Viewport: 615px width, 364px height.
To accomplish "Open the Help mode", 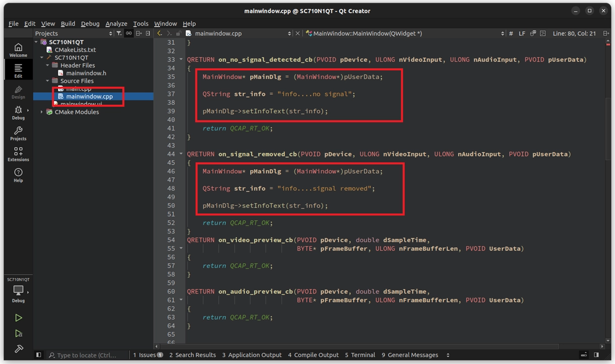I will pyautogui.click(x=18, y=175).
